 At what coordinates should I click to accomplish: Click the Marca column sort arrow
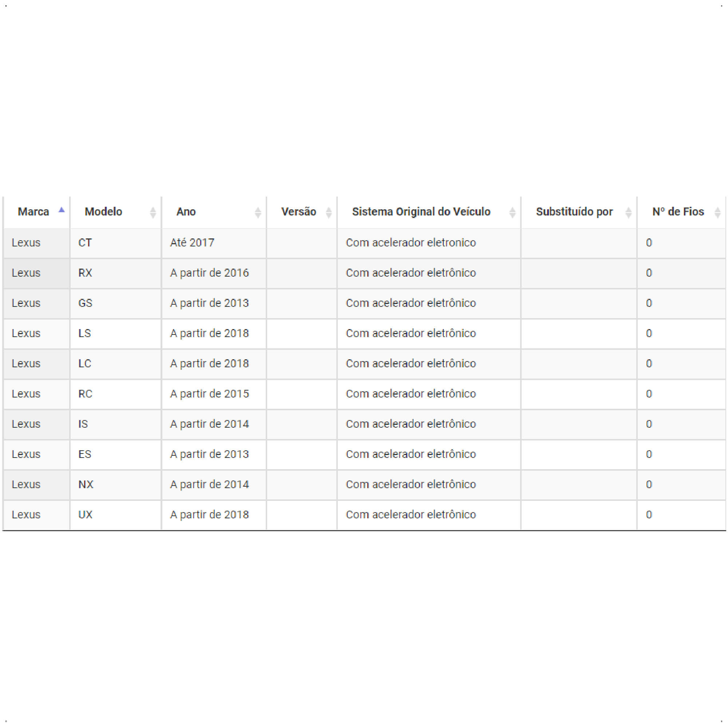pyautogui.click(x=62, y=210)
